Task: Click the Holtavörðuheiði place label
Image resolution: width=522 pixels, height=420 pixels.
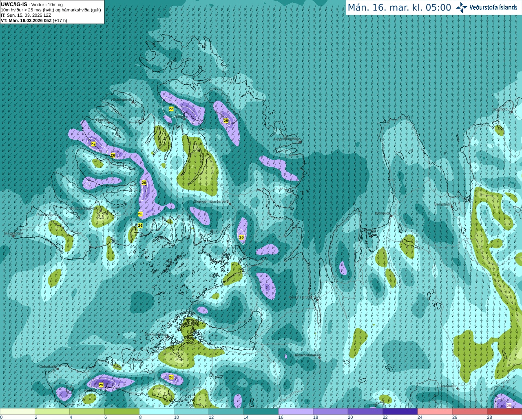Action: [306, 355]
